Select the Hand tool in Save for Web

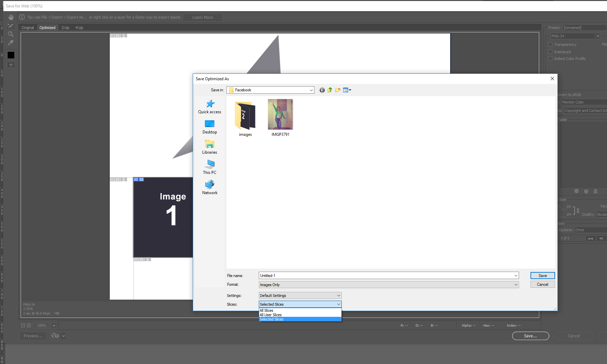[11, 17]
